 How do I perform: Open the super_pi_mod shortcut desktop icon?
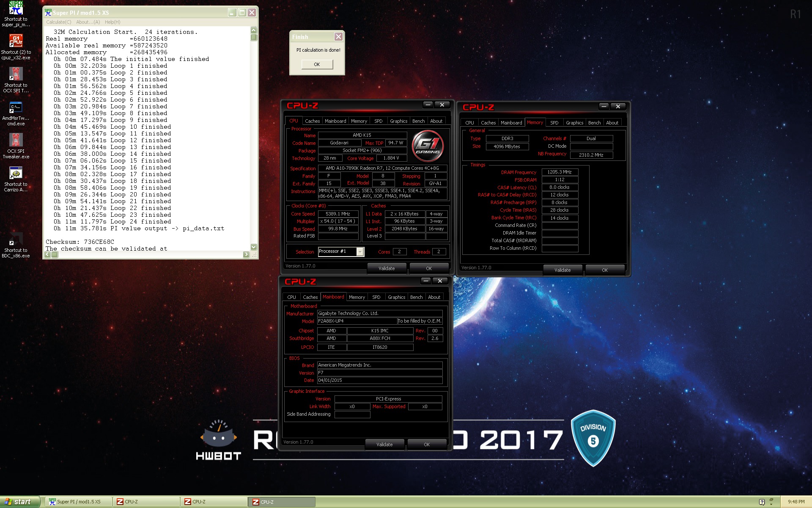pos(16,14)
